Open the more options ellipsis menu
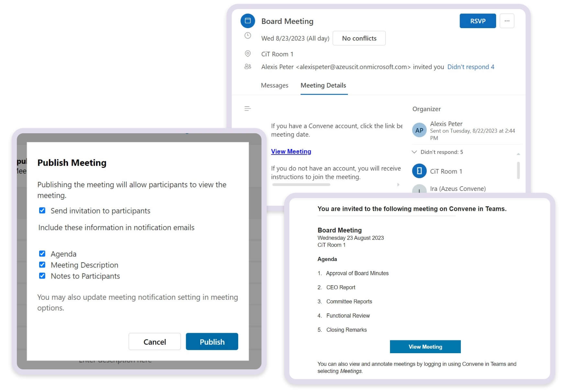 (507, 21)
